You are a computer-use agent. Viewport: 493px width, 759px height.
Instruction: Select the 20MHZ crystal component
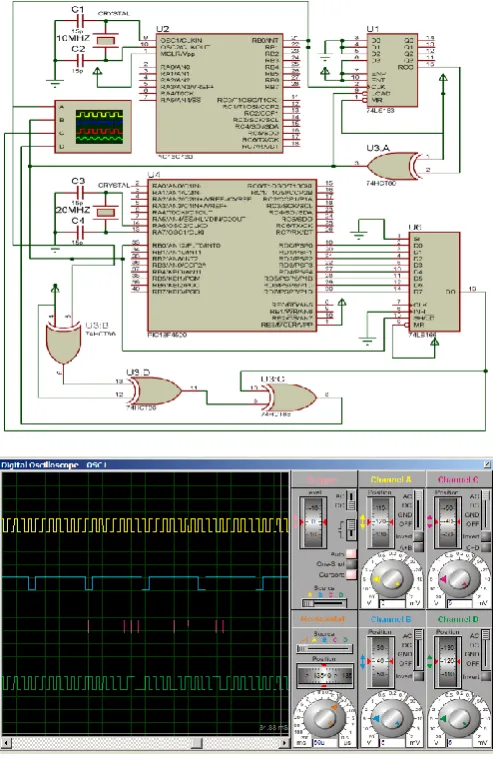pyautogui.click(x=106, y=212)
